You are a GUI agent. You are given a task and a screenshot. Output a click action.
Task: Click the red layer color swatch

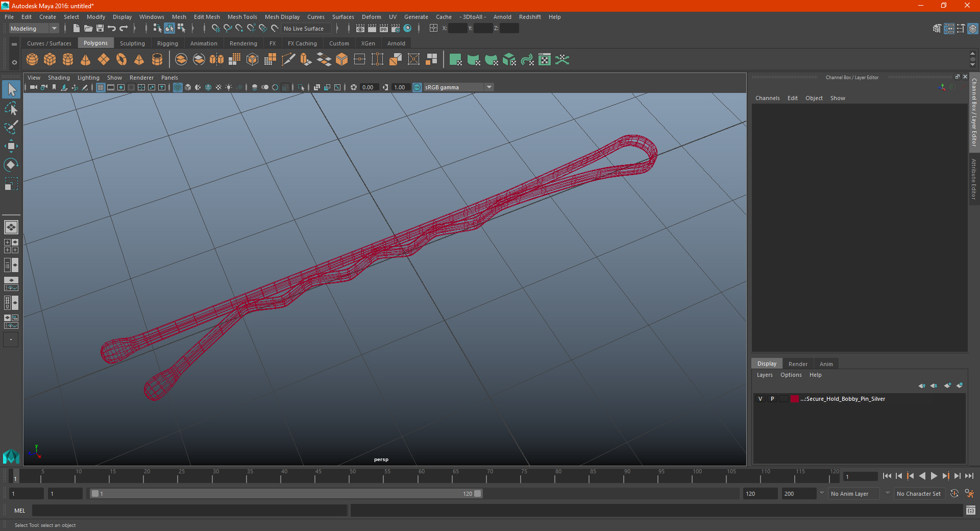point(795,399)
